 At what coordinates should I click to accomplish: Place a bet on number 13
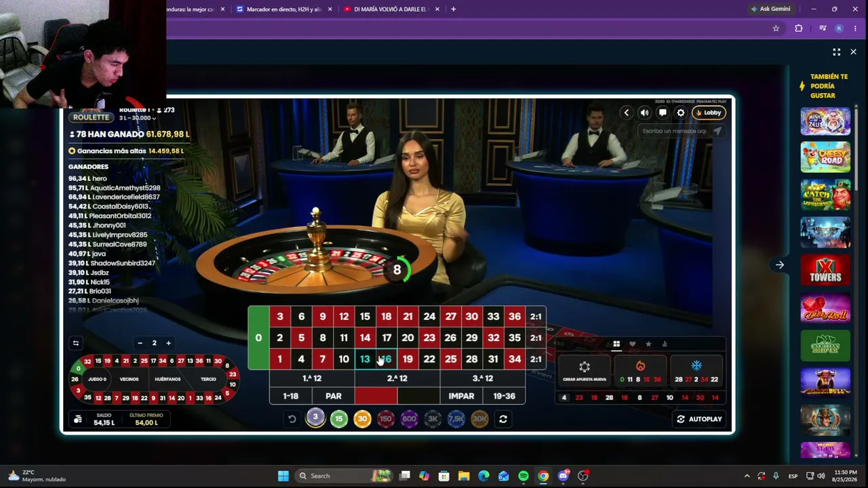365,359
